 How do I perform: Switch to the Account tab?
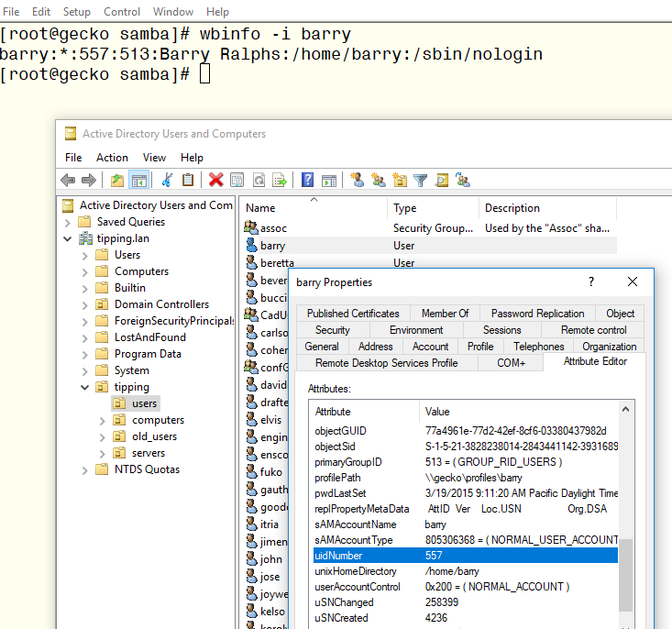pyautogui.click(x=430, y=347)
